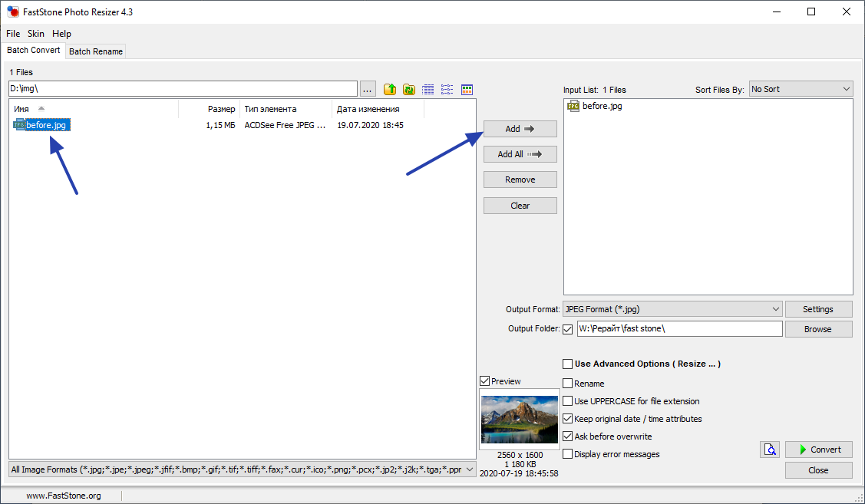Open the All Image Formats filter dropdown

(243, 469)
